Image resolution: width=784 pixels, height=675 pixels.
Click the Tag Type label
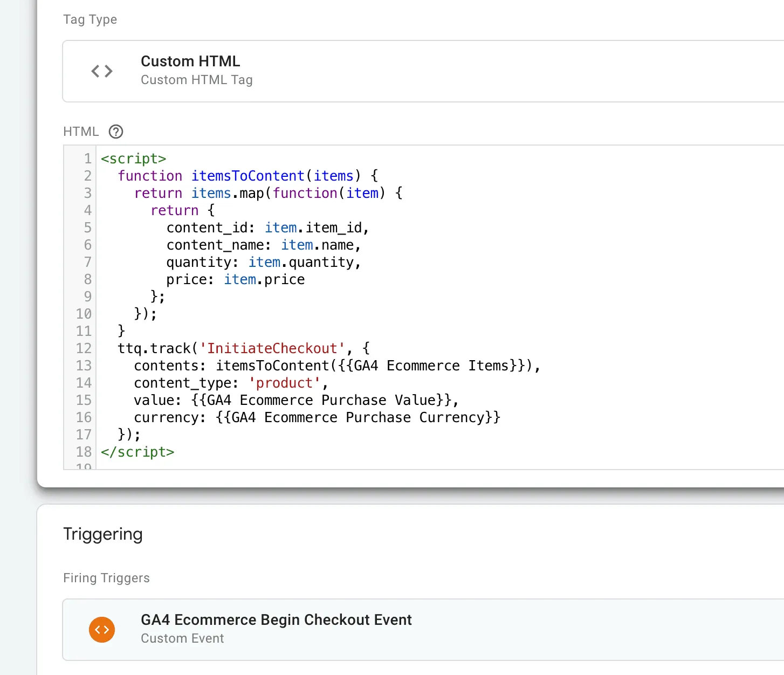coord(90,19)
